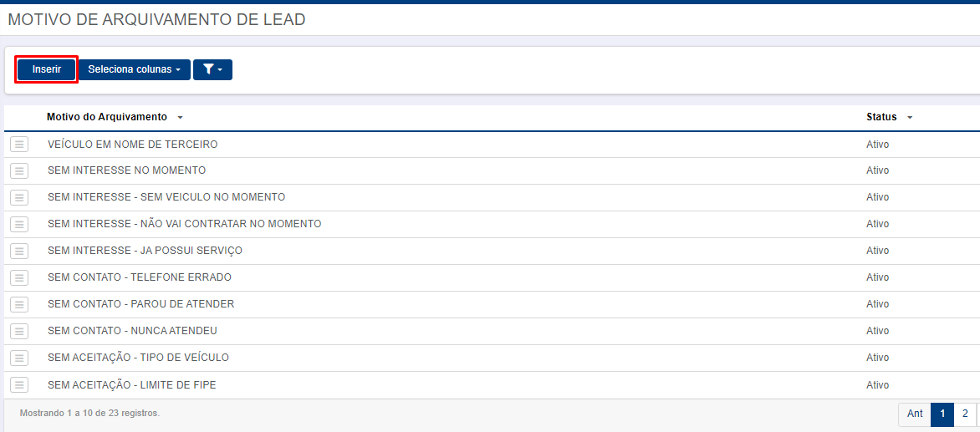Screen dimensions: 980x432
Task: Sort by Motivo do Arquivamento column arrow
Action: [x=180, y=117]
